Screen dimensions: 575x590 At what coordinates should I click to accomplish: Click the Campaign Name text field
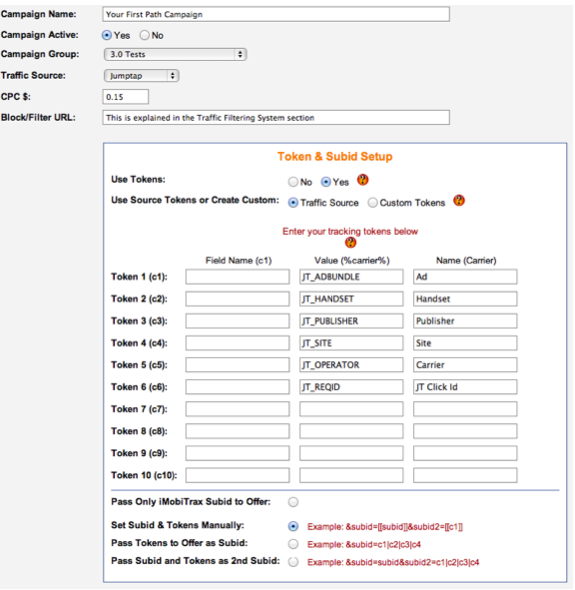coord(276,14)
